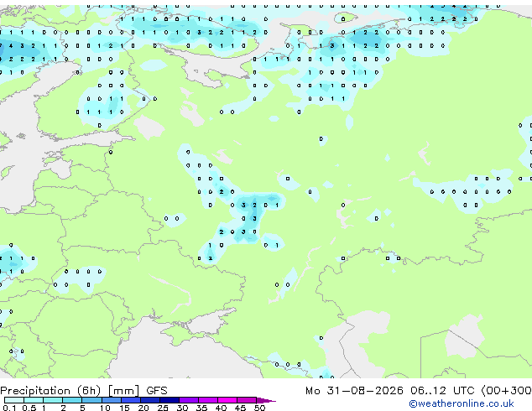Click the 2–5 mm legend swatch
Viewport: 532px width, 411px height.
tap(72, 400)
